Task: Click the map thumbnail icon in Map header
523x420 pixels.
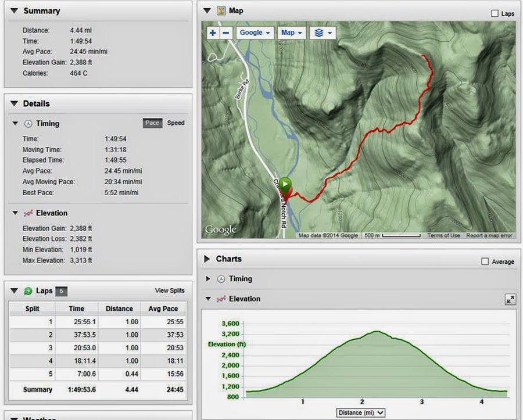Action: tap(220, 10)
